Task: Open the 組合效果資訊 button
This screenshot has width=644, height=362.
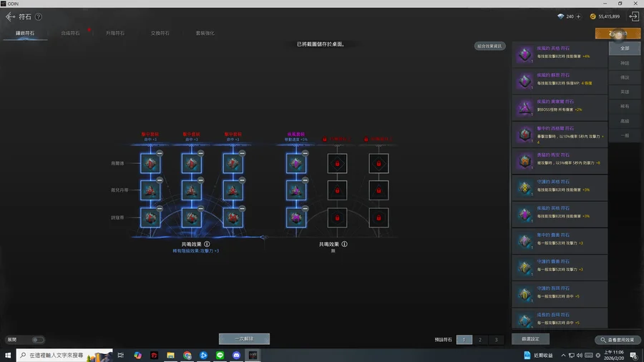Action: pyautogui.click(x=489, y=46)
